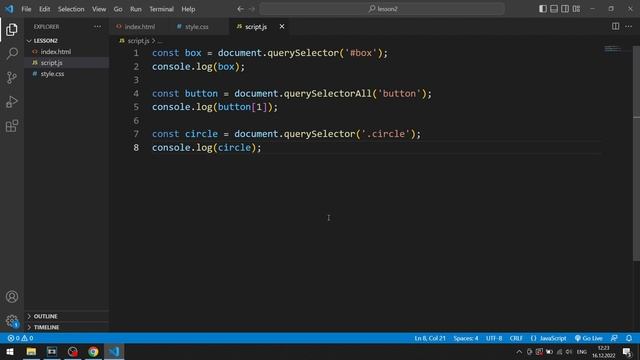Split the editor to the right
Screen dimensions: 640x360
click(x=615, y=27)
